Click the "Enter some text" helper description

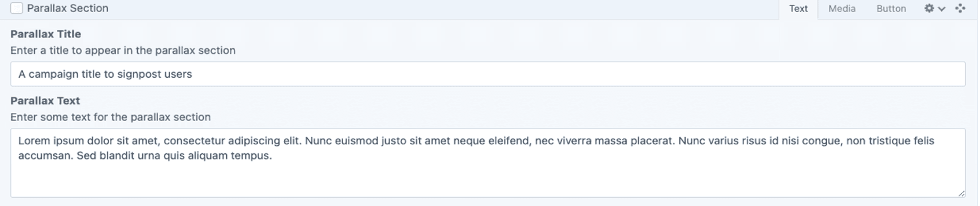pyautogui.click(x=110, y=117)
